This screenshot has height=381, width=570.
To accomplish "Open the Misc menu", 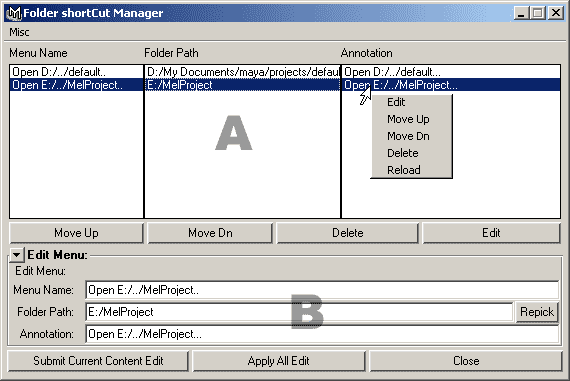I will click(x=19, y=32).
